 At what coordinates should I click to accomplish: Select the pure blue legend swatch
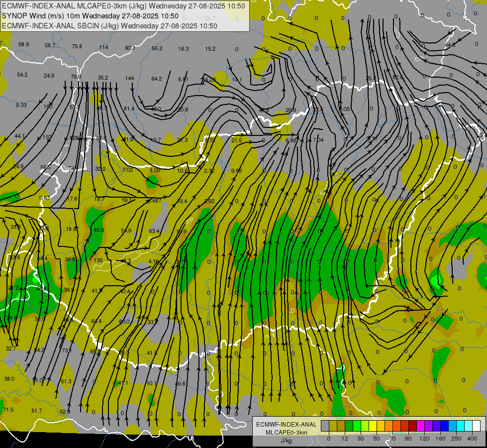click(x=445, y=426)
